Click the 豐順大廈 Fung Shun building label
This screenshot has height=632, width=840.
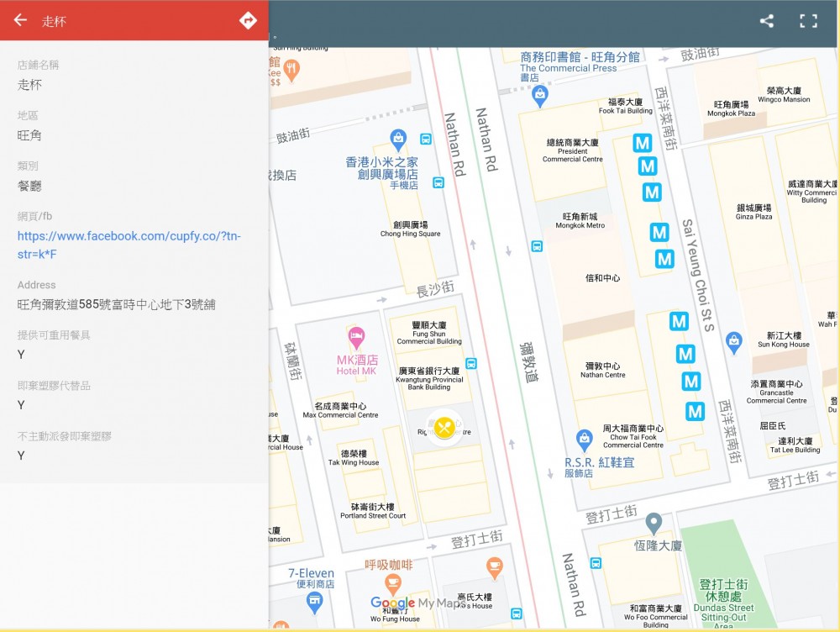pos(429,333)
